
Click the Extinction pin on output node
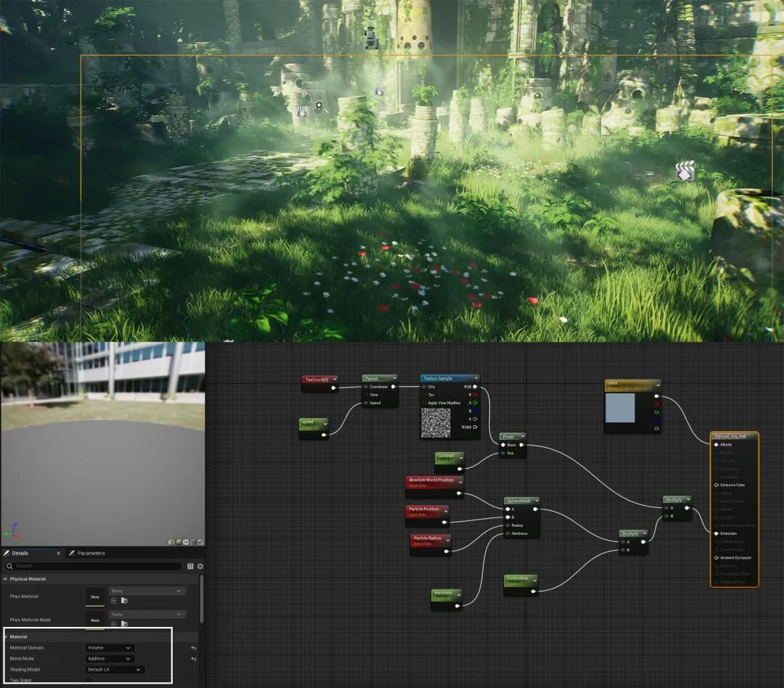tap(716, 533)
